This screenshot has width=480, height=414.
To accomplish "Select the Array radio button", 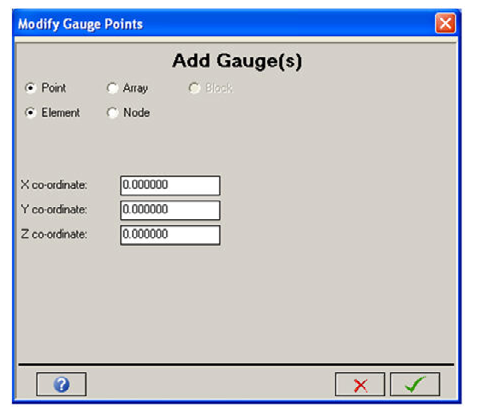I will click(112, 88).
